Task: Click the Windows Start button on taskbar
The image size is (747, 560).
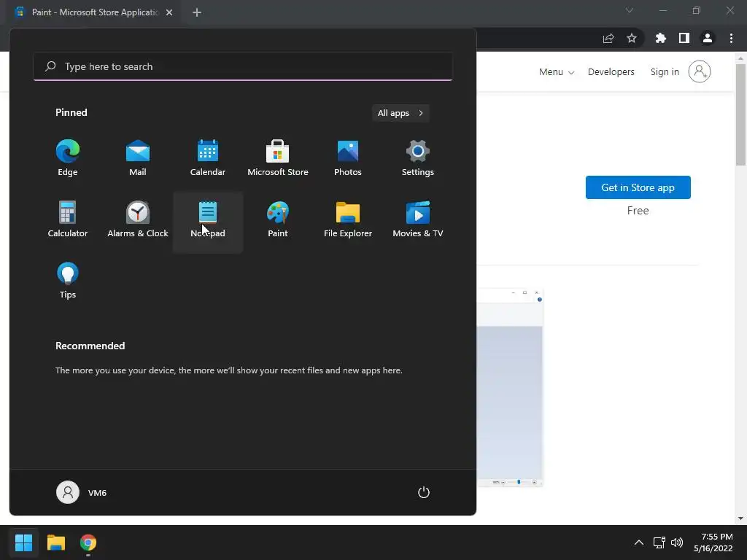Action: tap(23, 542)
